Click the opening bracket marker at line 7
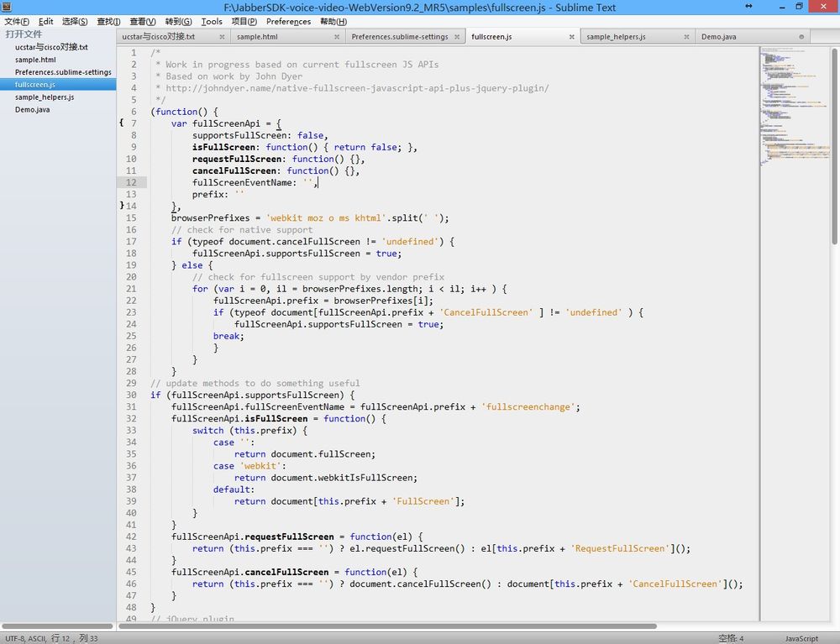The width and height of the screenshot is (840, 644). pyautogui.click(x=122, y=123)
